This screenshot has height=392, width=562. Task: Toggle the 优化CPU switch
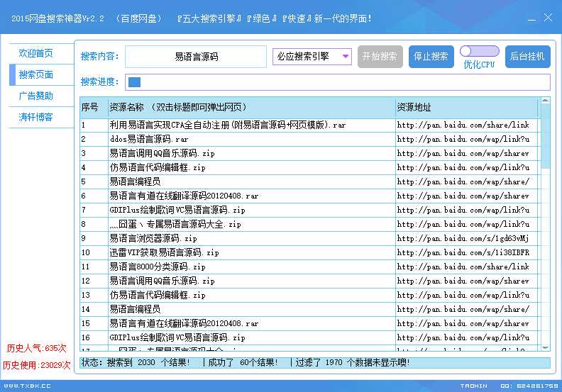pos(480,51)
